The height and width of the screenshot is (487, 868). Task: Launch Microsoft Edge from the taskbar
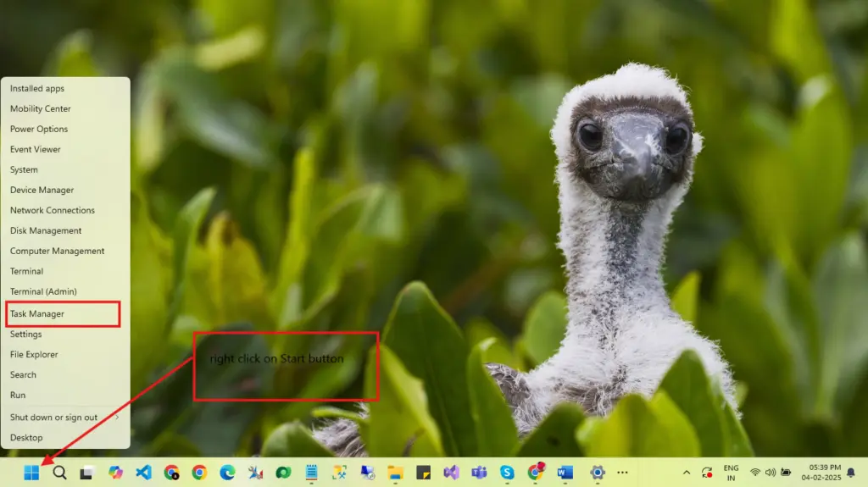click(227, 472)
